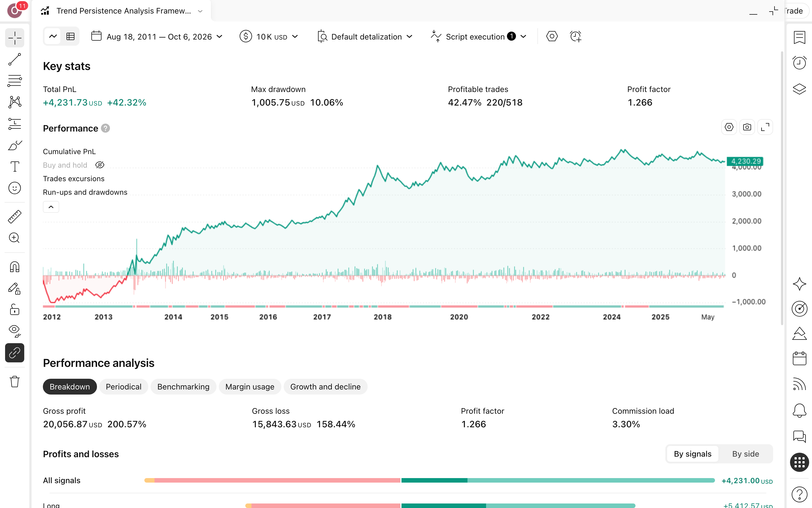
Task: Click the Trade button at top right
Action: click(797, 11)
